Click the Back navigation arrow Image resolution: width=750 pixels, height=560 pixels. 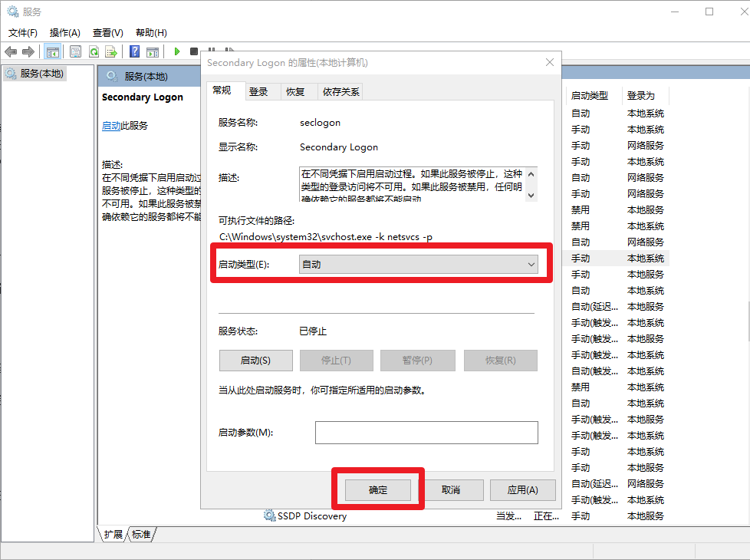[10, 51]
